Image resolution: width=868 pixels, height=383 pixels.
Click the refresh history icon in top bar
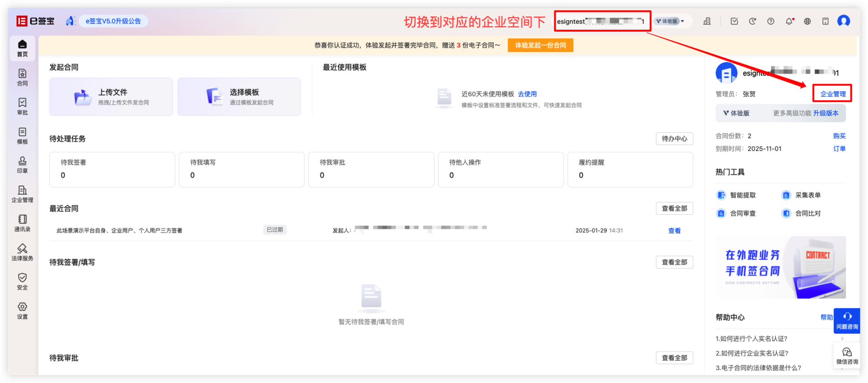[753, 21]
